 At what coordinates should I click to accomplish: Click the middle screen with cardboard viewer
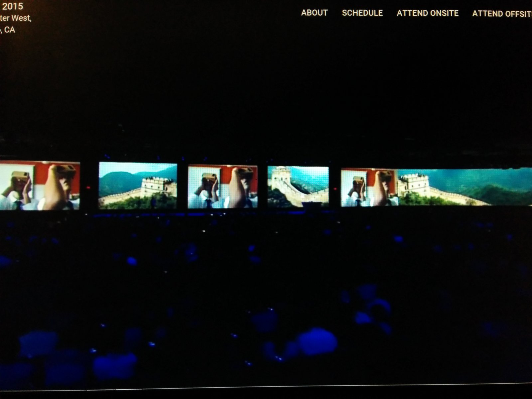coord(222,186)
